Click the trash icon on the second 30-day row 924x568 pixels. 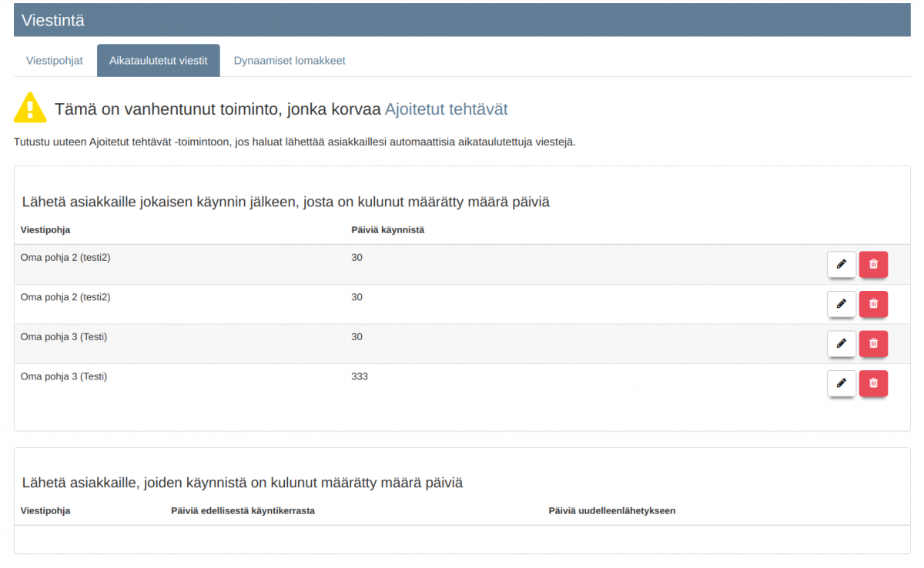coord(873,304)
